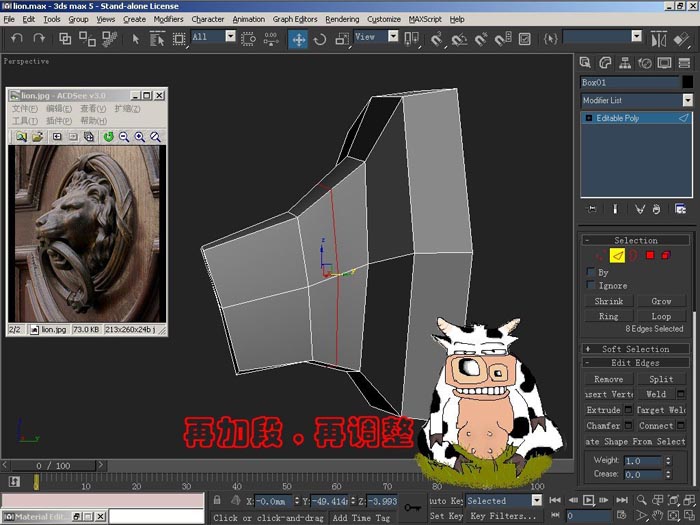Toggle the Angle Snap icon
700x525 pixels.
[458, 40]
